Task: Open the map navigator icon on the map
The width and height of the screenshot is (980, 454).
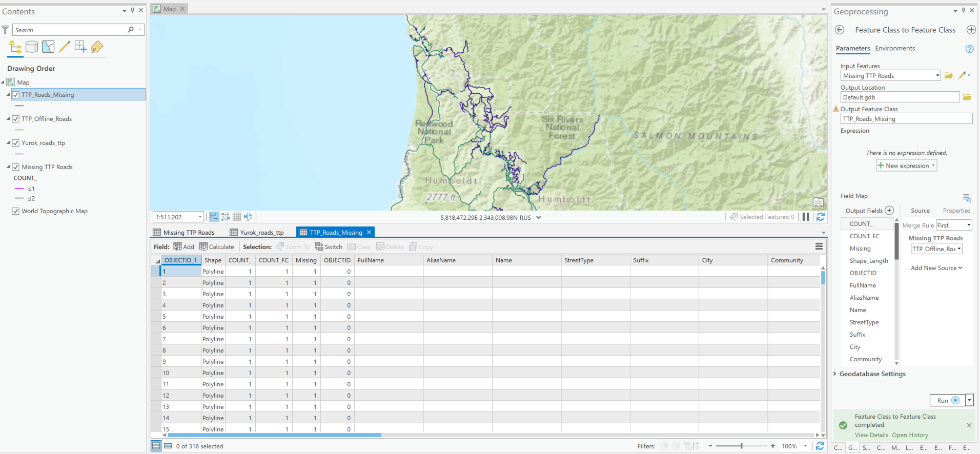Action: (818, 202)
